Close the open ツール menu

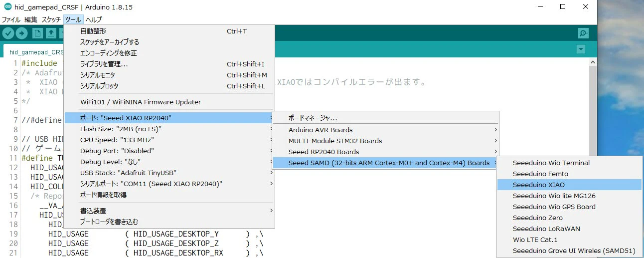click(x=73, y=19)
